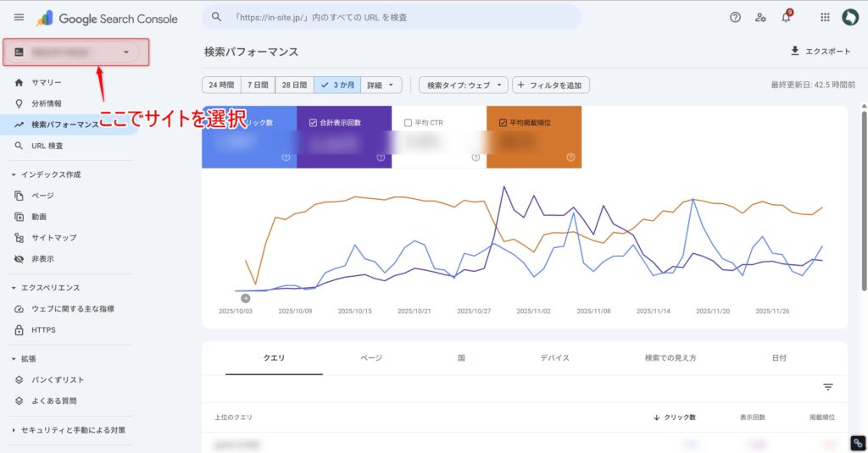This screenshot has height=453, width=868.
Task: Uncheck the 合計表示回数 checkbox
Action: tap(313, 123)
